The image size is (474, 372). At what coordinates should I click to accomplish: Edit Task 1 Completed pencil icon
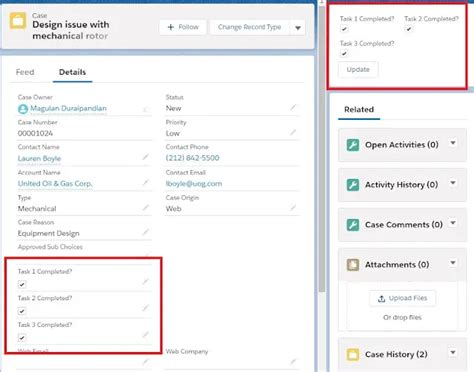click(x=145, y=282)
